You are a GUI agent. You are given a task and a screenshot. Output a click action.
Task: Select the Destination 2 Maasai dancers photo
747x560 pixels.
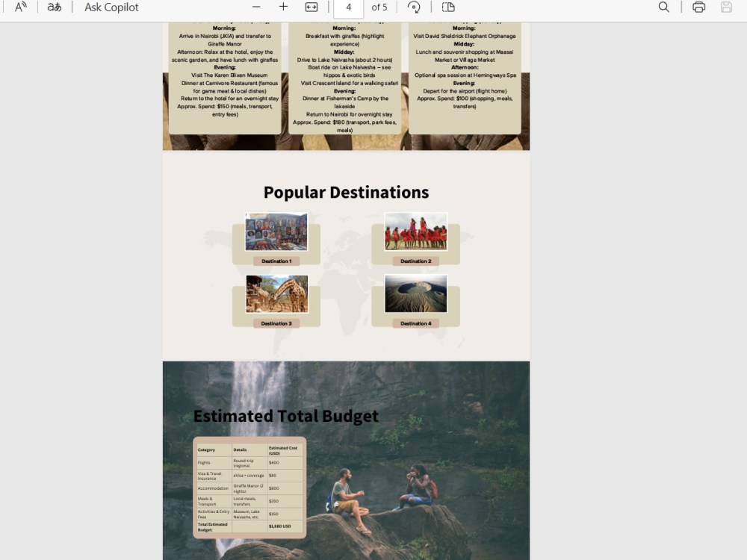pyautogui.click(x=416, y=231)
